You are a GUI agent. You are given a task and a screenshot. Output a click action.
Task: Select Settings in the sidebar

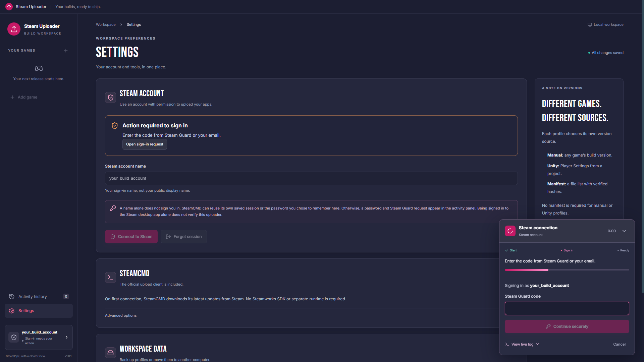[39, 311]
